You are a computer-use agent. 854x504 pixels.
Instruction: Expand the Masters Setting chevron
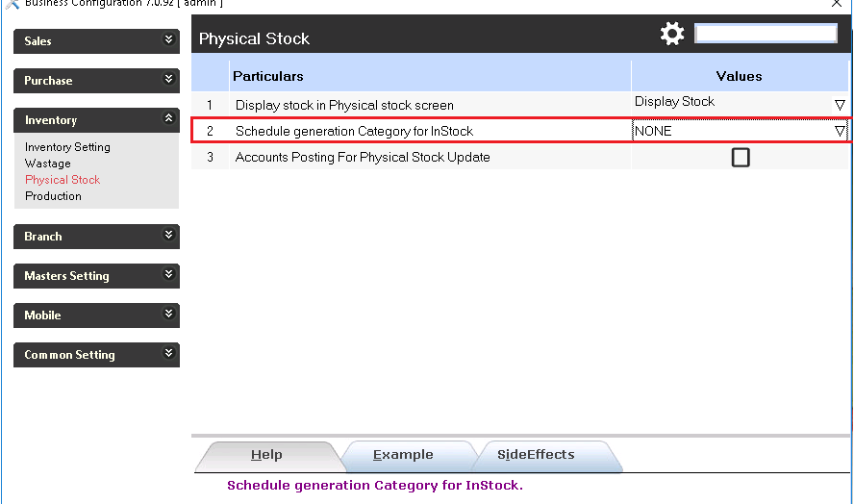[169, 275]
